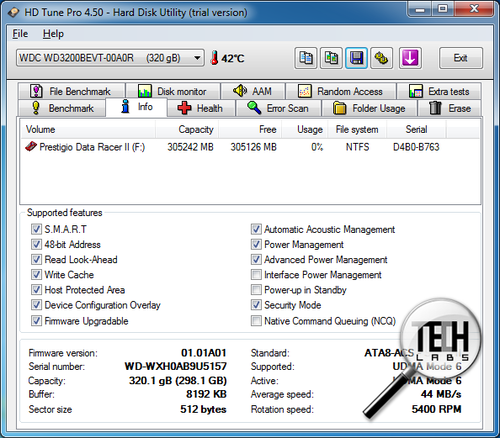Click the File system column header
The height and width of the screenshot is (438, 500).
[x=357, y=129]
